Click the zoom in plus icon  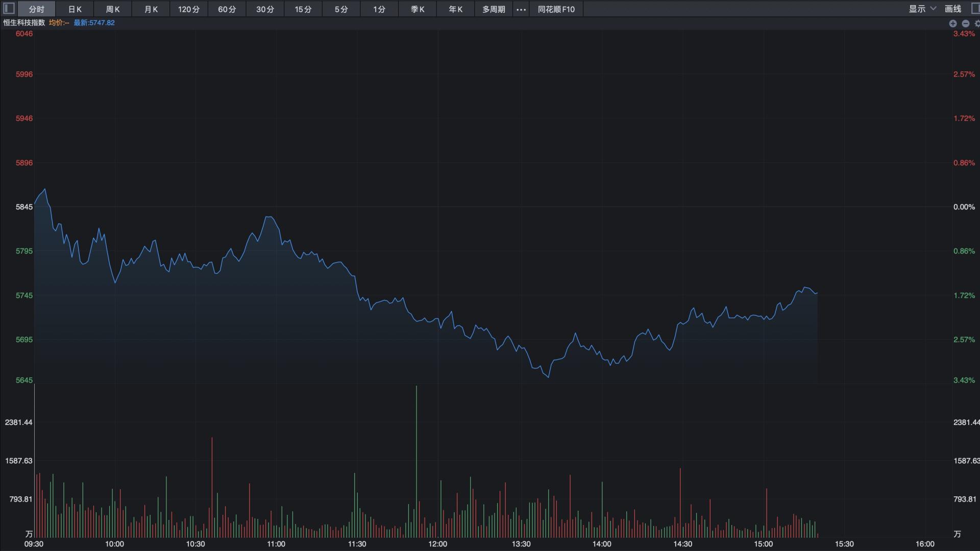tap(952, 23)
